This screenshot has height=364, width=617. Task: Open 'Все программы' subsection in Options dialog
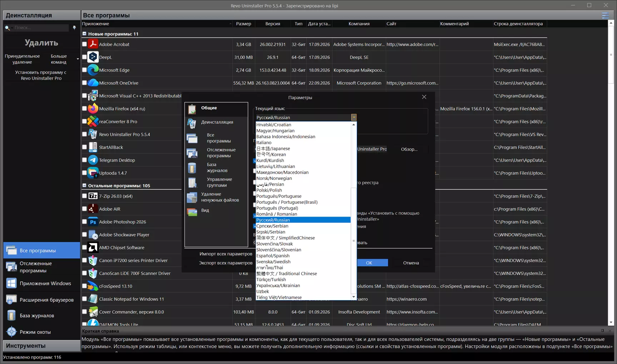point(216,138)
